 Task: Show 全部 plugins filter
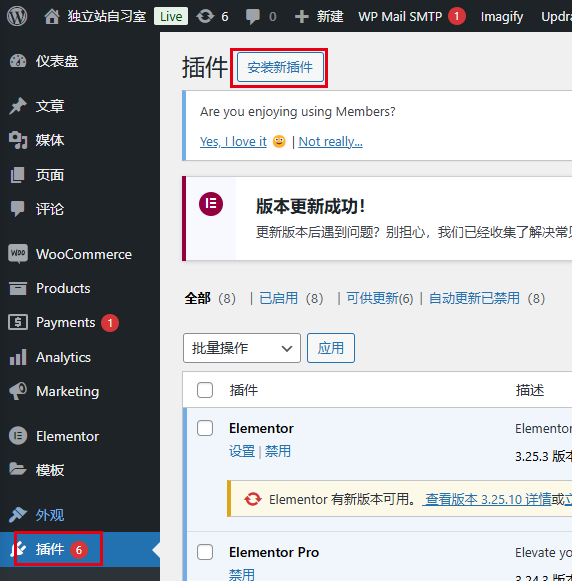click(197, 298)
